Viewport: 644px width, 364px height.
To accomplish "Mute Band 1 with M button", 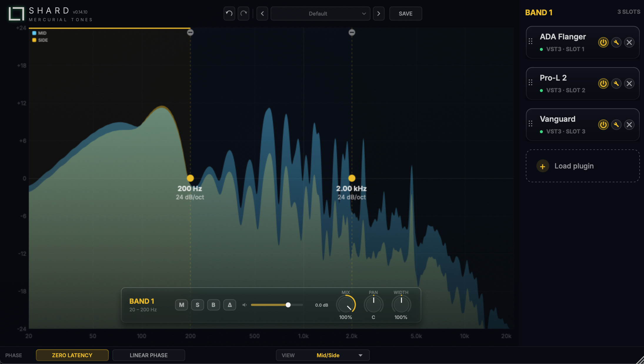I will 182,305.
